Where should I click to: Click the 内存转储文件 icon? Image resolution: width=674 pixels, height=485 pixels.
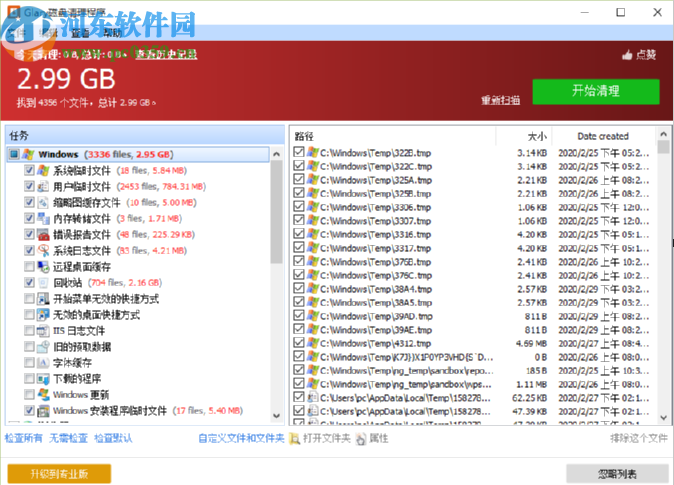43,218
